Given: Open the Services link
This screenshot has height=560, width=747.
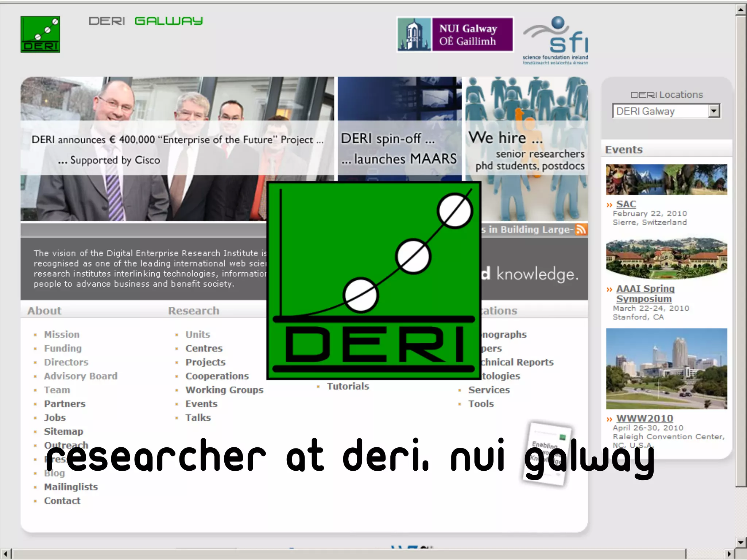Looking at the screenshot, I should point(489,390).
